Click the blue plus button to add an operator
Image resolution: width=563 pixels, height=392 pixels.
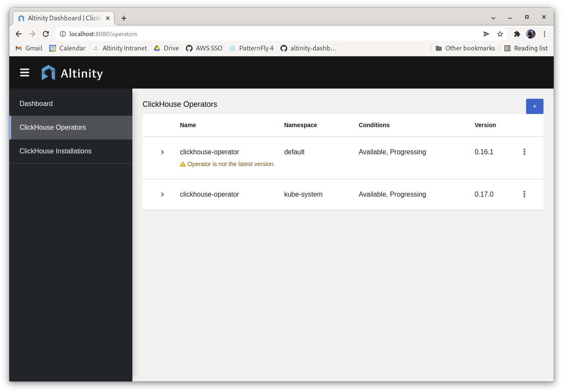[535, 106]
